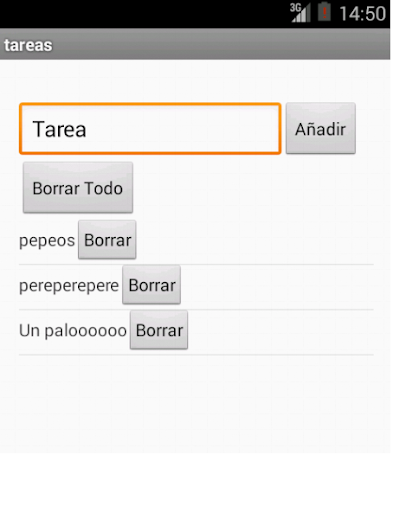Click the divider line below pepeos row

pyautogui.click(x=196, y=264)
